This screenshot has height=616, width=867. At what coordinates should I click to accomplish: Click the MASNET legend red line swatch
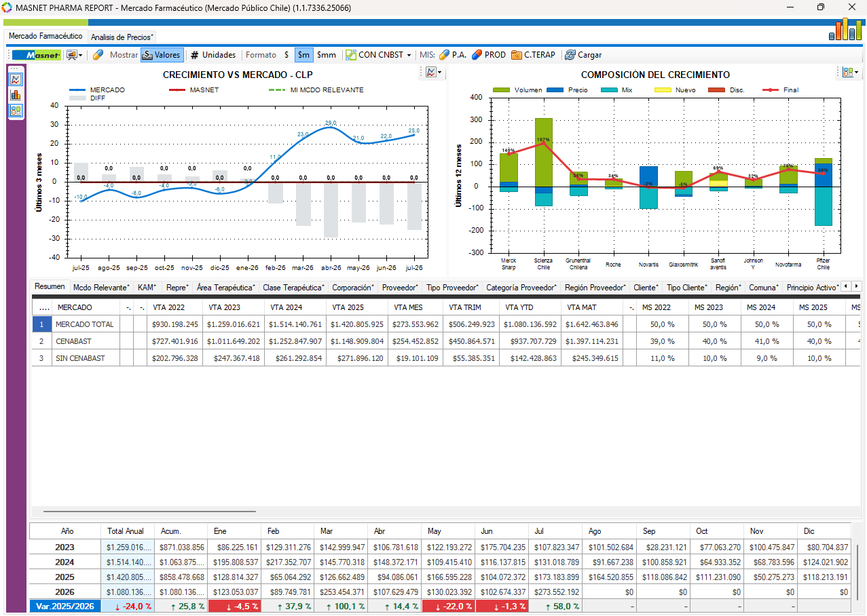click(x=177, y=90)
